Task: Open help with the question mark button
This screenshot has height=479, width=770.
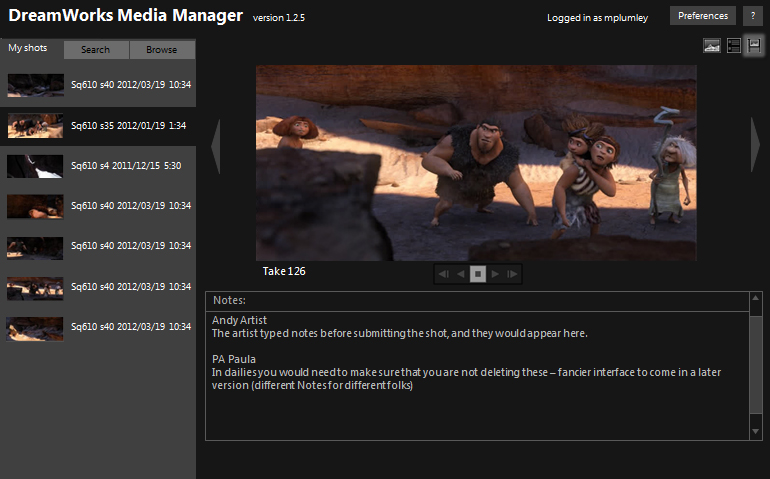Action: click(x=753, y=16)
